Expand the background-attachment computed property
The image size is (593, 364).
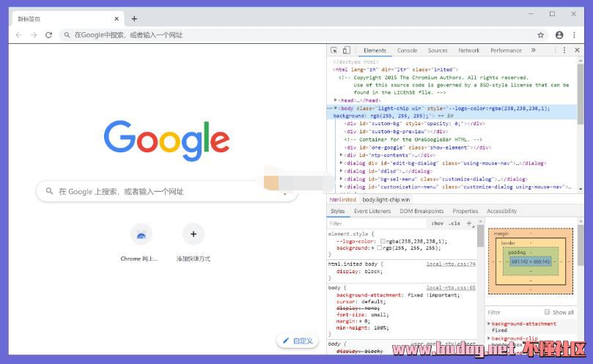tap(489, 324)
